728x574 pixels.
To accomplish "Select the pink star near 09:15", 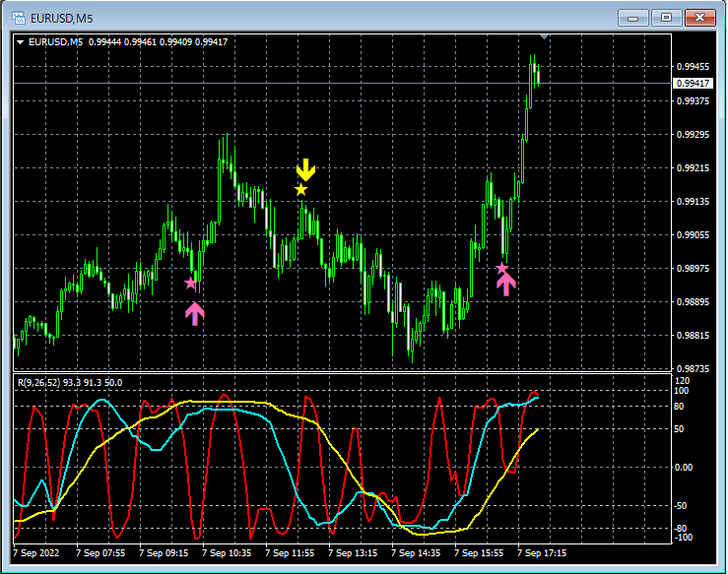I will [190, 283].
